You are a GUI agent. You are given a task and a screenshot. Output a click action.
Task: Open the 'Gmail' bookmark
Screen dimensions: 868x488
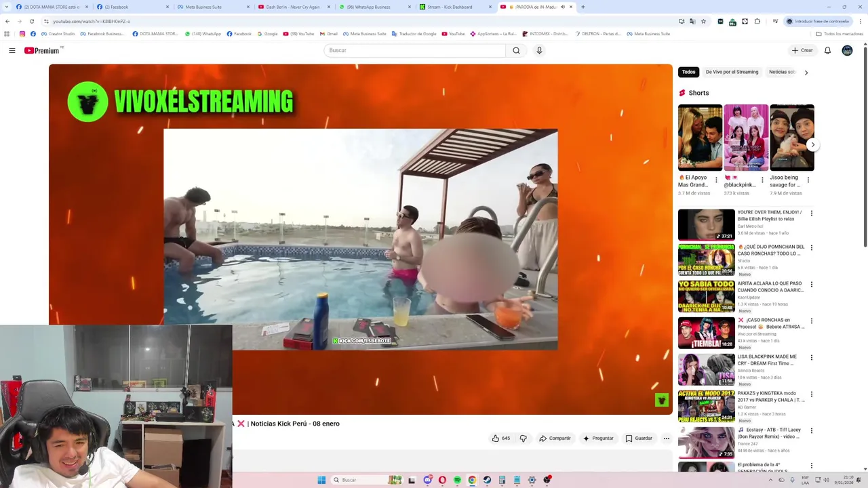[328, 34]
